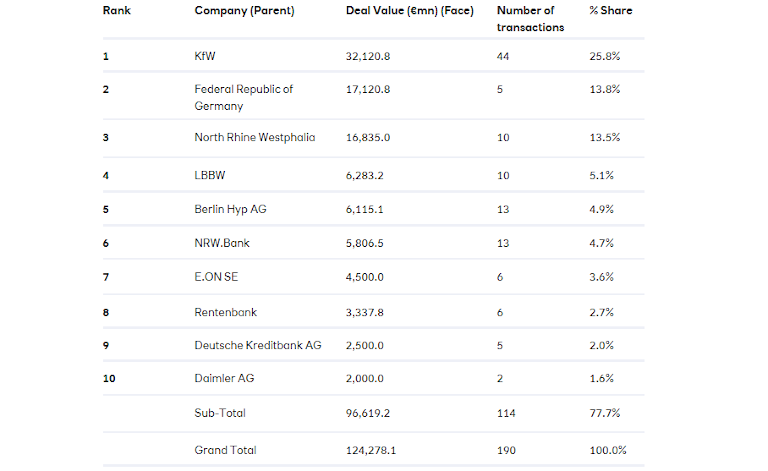Image resolution: width=768 pixels, height=471 pixels.
Task: Click the % Share column header
Action: pyautogui.click(x=611, y=11)
